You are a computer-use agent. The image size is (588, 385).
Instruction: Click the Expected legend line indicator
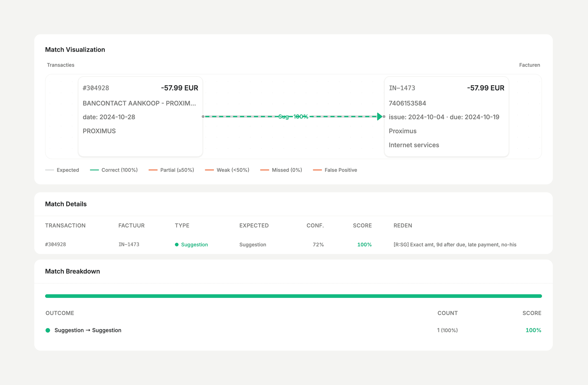coord(49,170)
